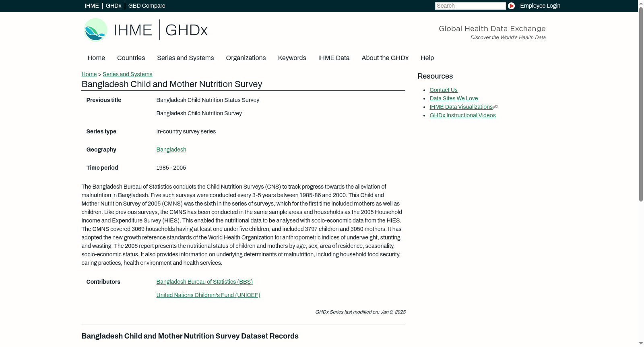
Task: Open the Keywords menu
Action: (292, 58)
